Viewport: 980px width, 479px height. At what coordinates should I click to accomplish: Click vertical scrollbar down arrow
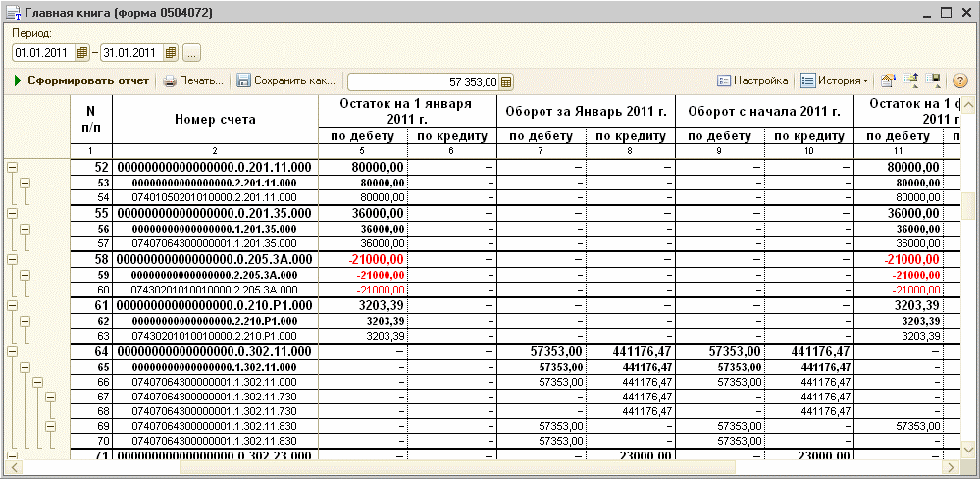click(968, 450)
